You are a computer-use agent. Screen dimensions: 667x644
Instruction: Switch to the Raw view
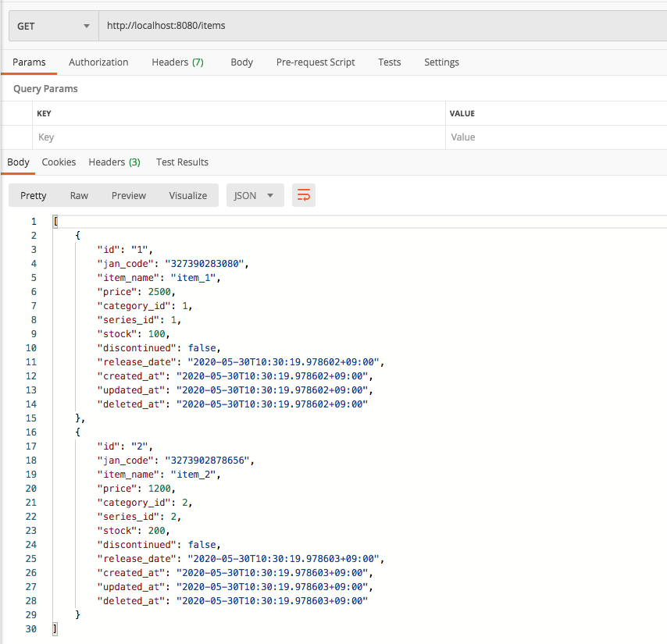[x=79, y=195]
